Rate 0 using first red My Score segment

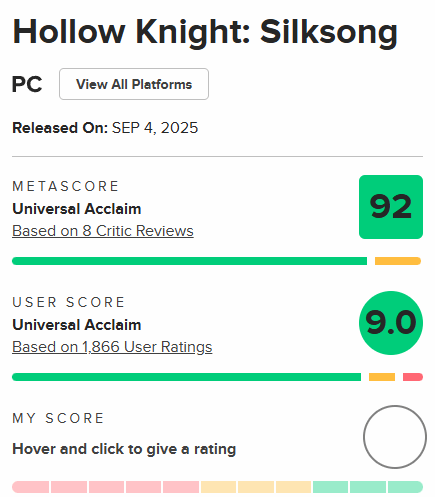(x=31, y=487)
